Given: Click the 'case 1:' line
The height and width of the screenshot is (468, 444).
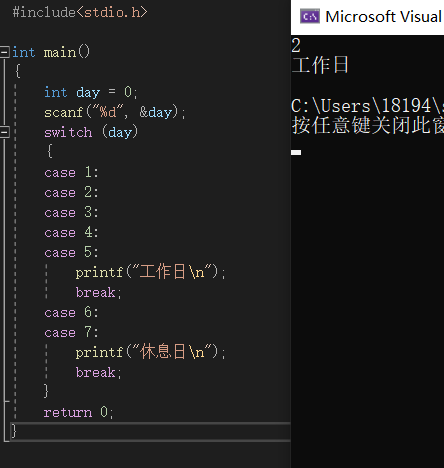Looking at the screenshot, I should [x=71, y=173].
